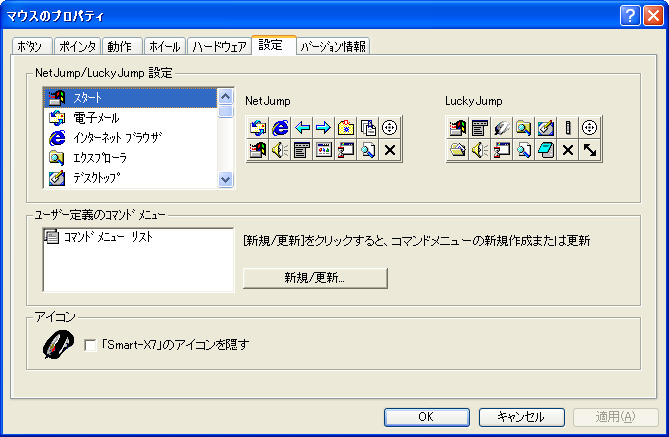Viewport: 669px width, 437px height.
Task: Open the ハードウェア tab
Action: click(219, 46)
